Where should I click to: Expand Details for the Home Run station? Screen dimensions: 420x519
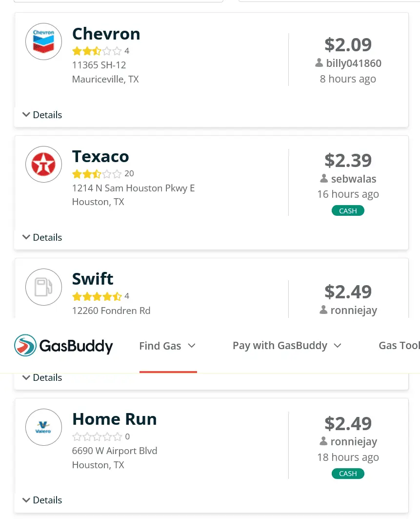pyautogui.click(x=42, y=500)
